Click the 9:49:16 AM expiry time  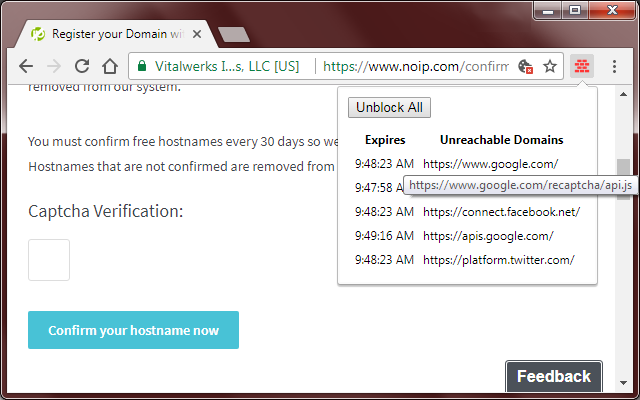pos(384,236)
